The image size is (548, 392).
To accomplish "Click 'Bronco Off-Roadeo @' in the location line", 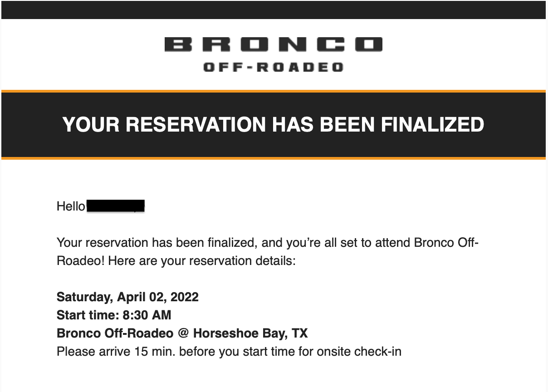I will pyautogui.click(x=122, y=333).
